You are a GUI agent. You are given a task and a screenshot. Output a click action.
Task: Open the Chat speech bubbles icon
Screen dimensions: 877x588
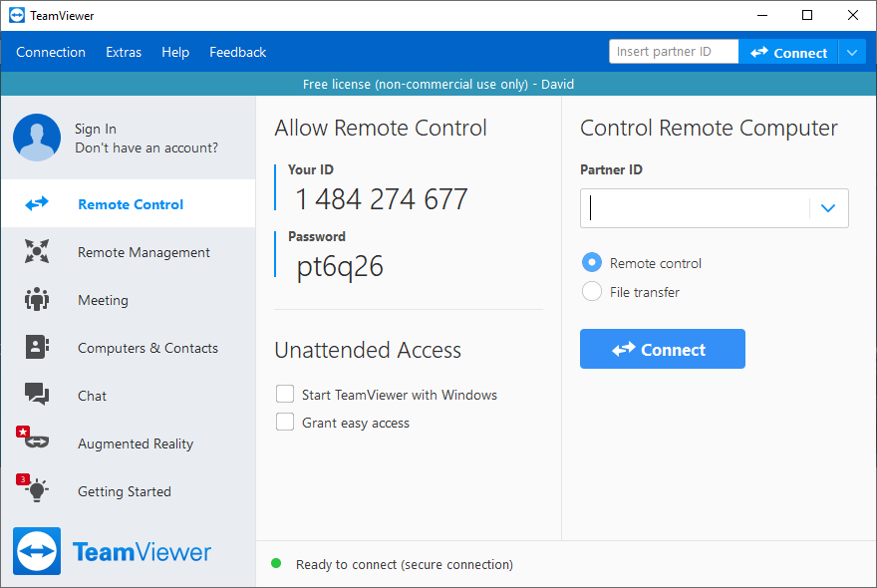point(37,394)
